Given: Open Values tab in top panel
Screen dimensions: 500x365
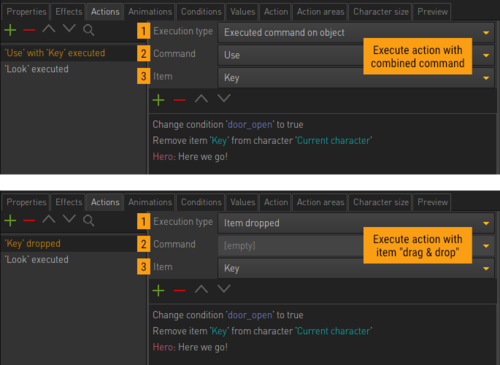Looking at the screenshot, I should pos(243,12).
